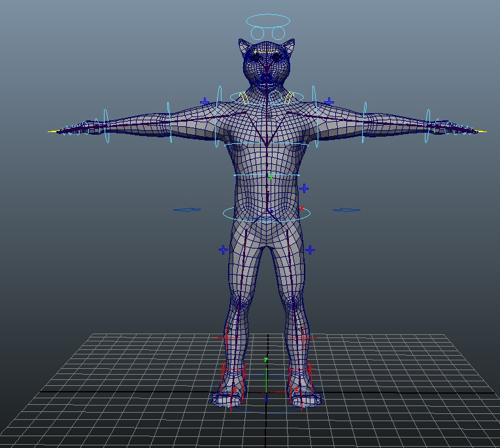Select the wrist ring control on screen-left arm
Image resolution: width=500 pixels, height=448 pixels.
106,126
